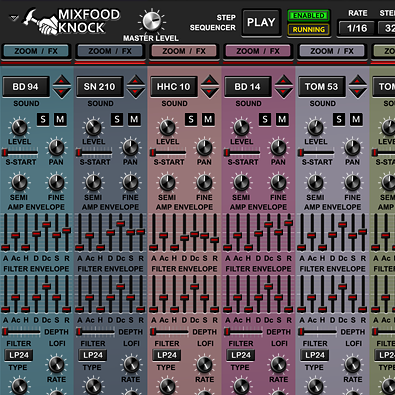Click the BD 14 filter Depth slider
This screenshot has height=395, width=395.
pyautogui.click(x=244, y=332)
